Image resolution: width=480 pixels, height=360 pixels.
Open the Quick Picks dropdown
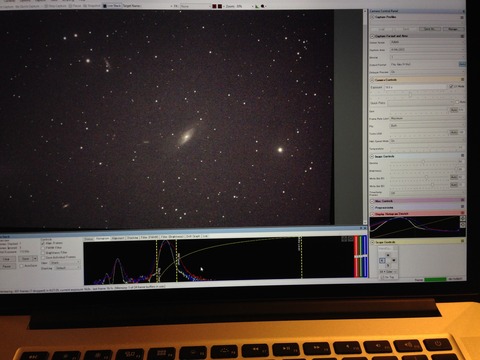(421, 103)
